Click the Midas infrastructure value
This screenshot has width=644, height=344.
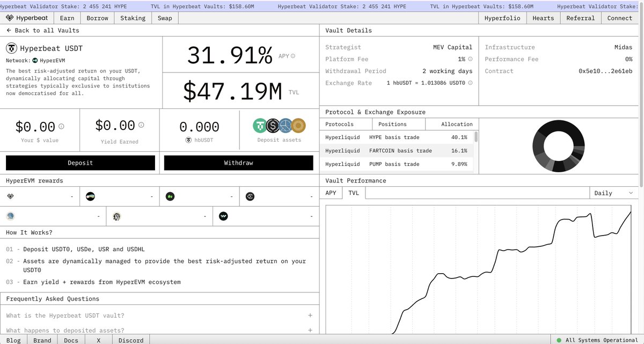click(623, 47)
